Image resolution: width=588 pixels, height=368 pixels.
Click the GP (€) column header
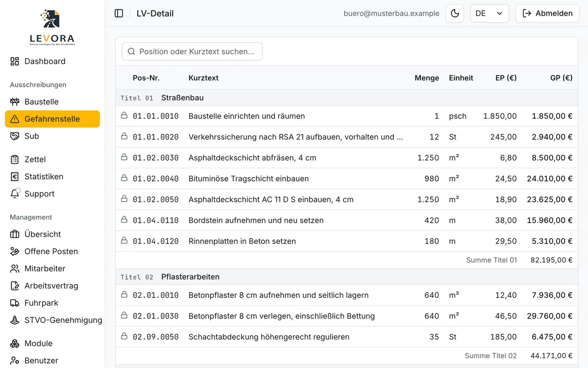coord(562,78)
